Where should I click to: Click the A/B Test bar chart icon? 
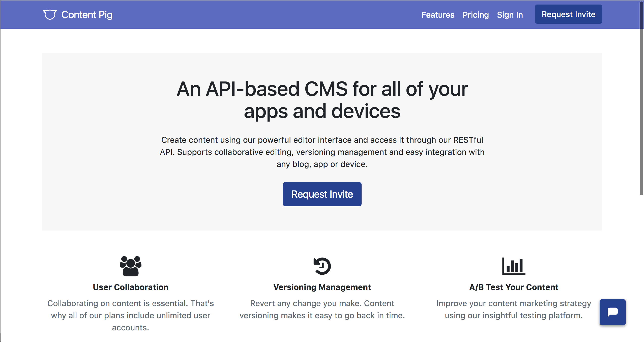(514, 266)
